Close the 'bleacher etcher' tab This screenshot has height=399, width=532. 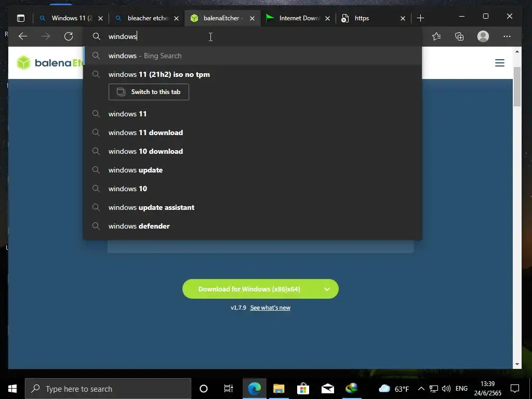coord(177,18)
